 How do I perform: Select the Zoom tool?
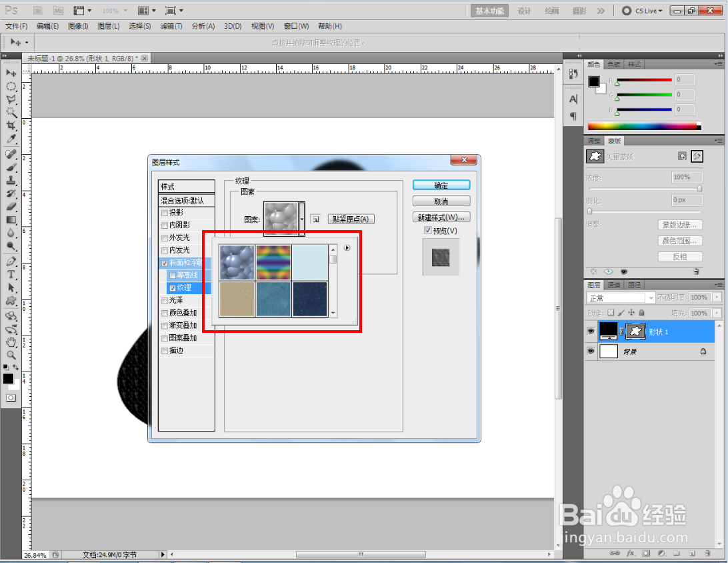click(x=11, y=356)
